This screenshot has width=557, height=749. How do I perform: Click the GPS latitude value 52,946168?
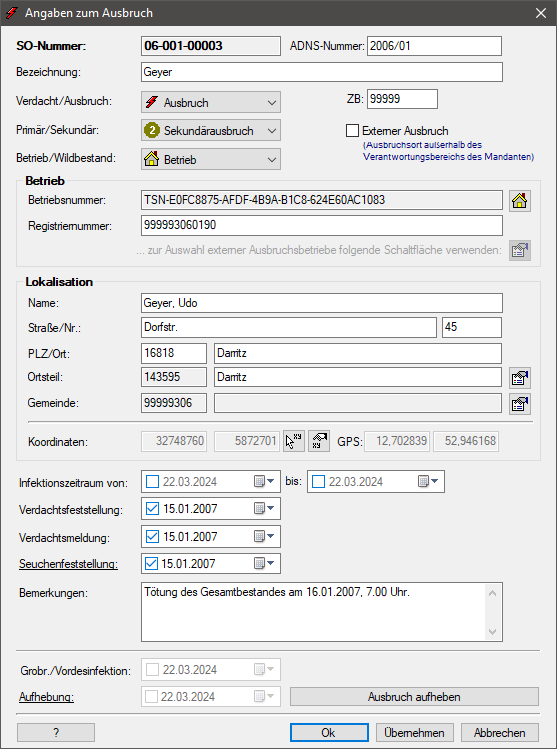pyautogui.click(x=466, y=441)
